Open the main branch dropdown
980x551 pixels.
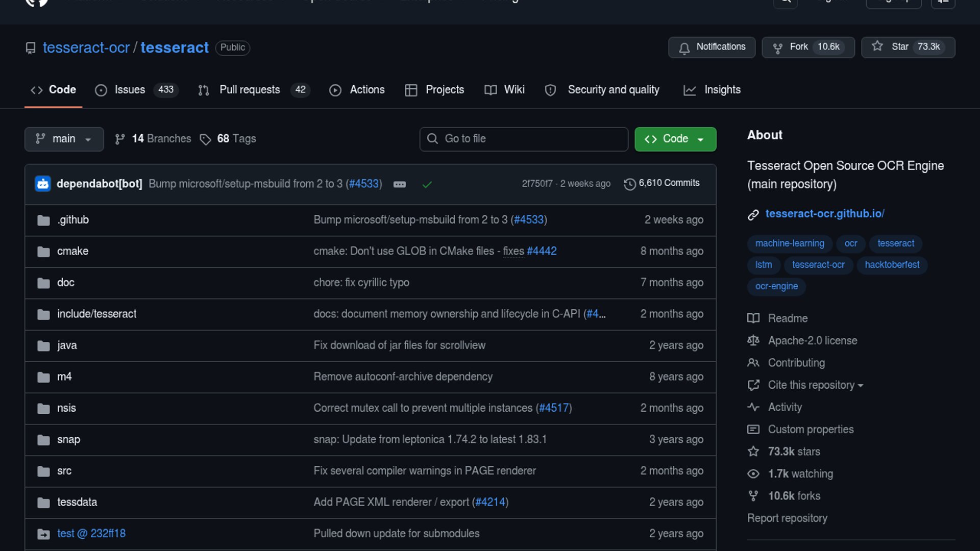coord(64,139)
